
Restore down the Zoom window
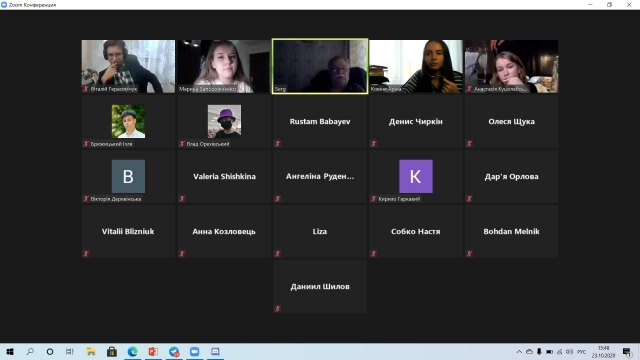click(609, 5)
